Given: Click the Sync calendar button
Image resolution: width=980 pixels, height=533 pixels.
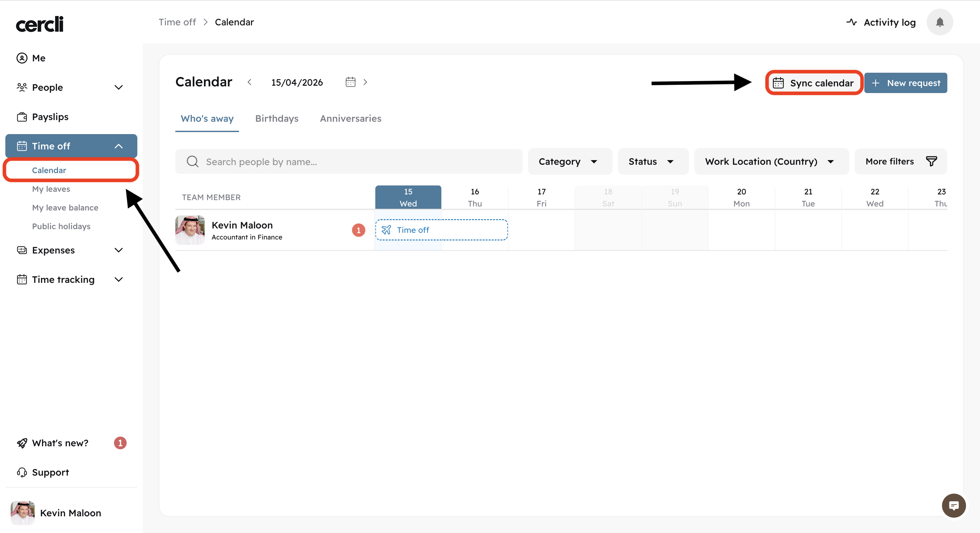Looking at the screenshot, I should (814, 83).
